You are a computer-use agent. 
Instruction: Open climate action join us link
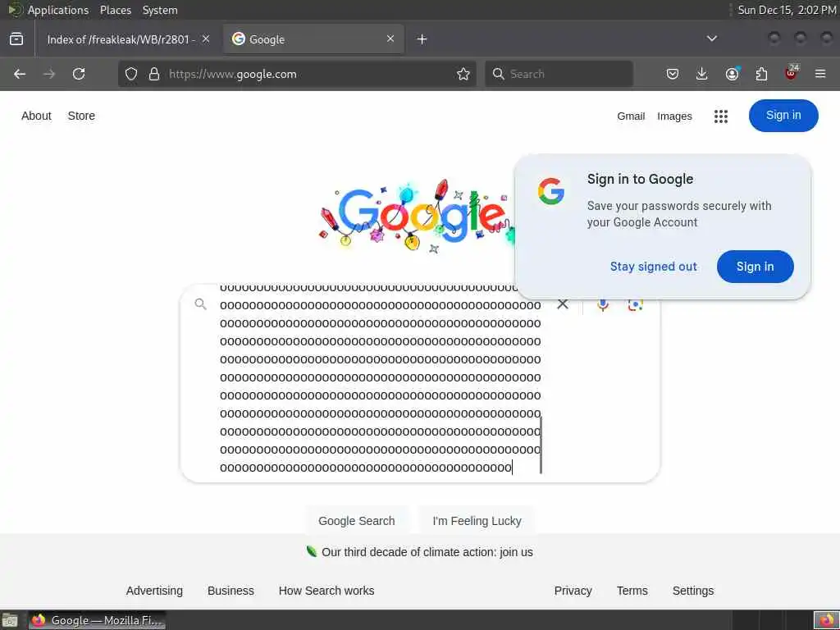(427, 552)
